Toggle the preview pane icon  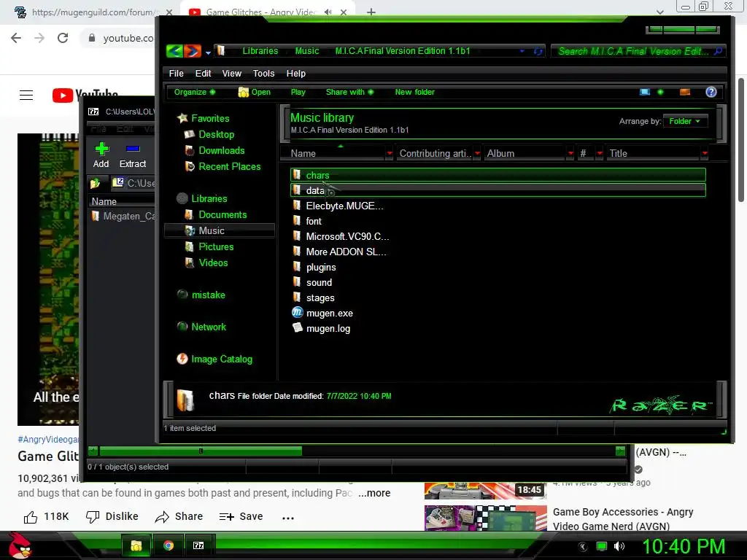[685, 92]
